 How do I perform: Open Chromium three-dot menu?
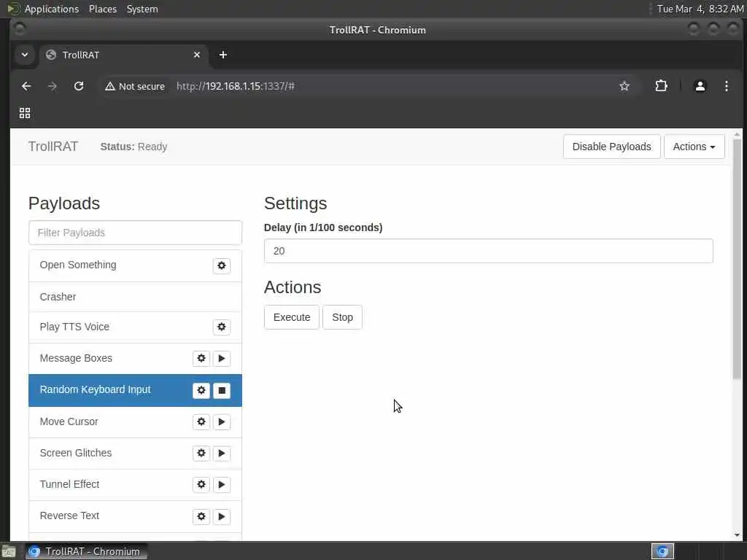click(x=726, y=86)
